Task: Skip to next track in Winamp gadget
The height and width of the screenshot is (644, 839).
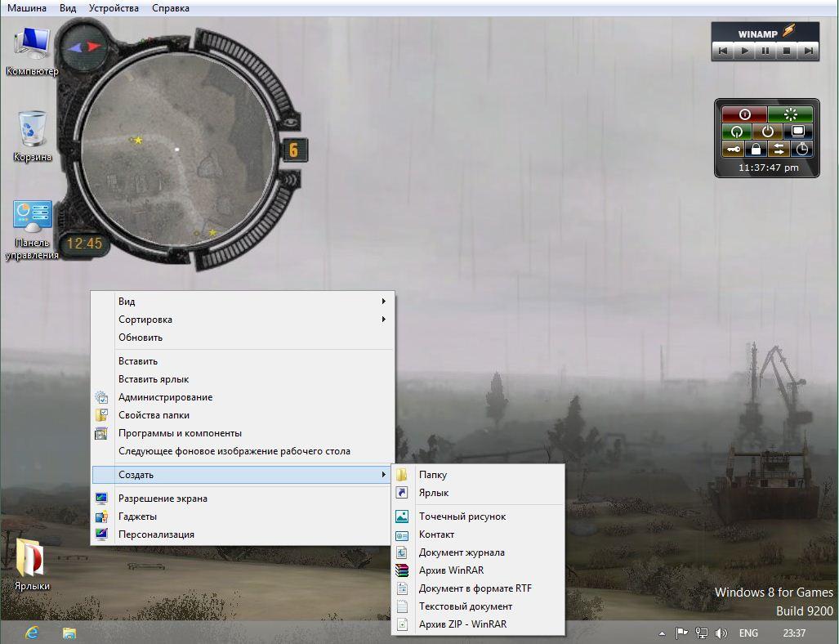Action: (x=808, y=51)
